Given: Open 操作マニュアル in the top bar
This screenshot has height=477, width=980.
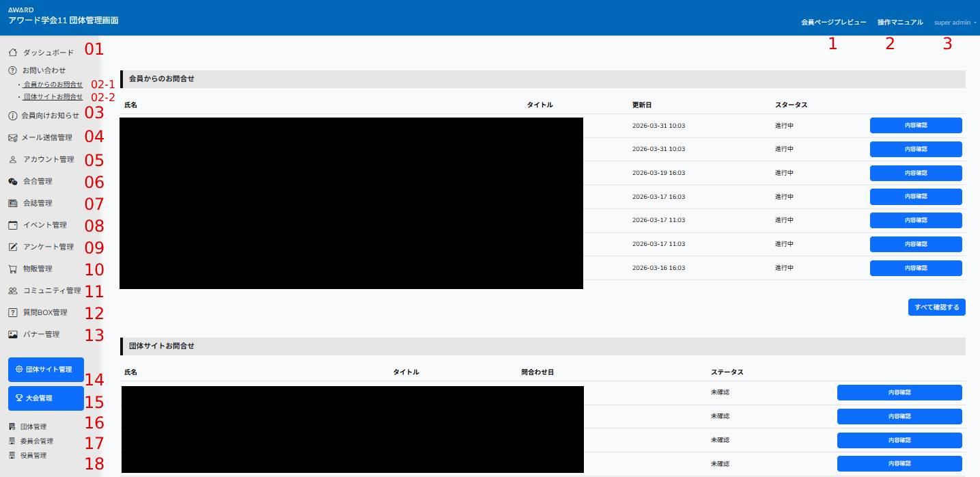Looking at the screenshot, I should tap(899, 23).
